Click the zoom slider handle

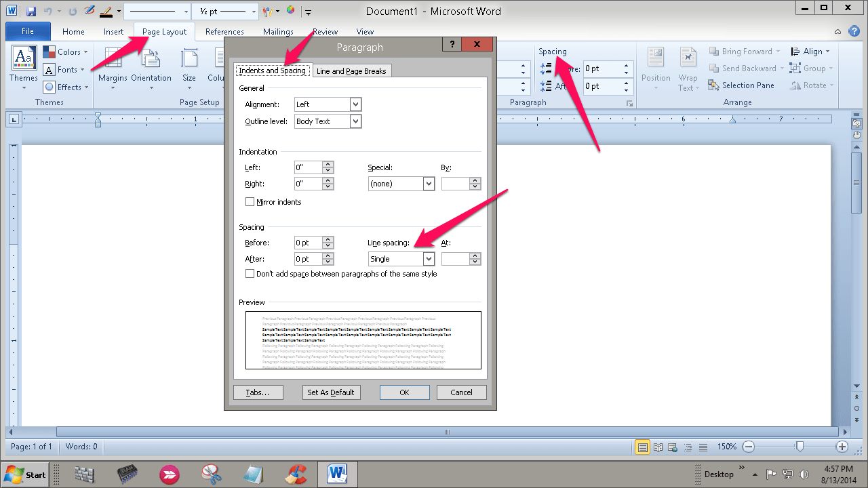pyautogui.click(x=800, y=447)
